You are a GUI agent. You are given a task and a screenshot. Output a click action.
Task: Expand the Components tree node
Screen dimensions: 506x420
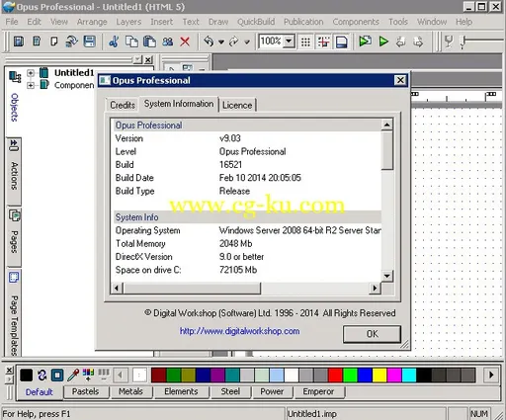point(31,85)
